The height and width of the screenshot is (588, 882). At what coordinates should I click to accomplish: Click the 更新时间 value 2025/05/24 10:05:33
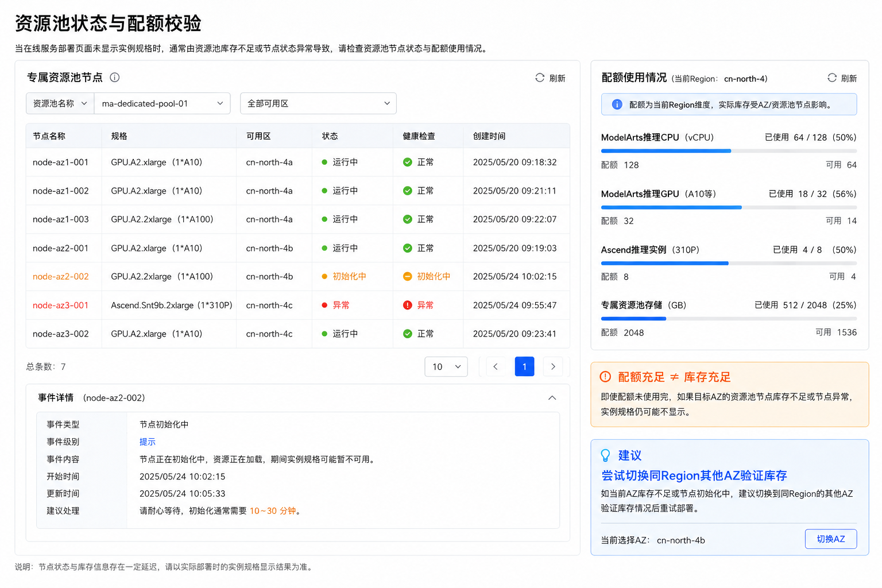point(183,493)
